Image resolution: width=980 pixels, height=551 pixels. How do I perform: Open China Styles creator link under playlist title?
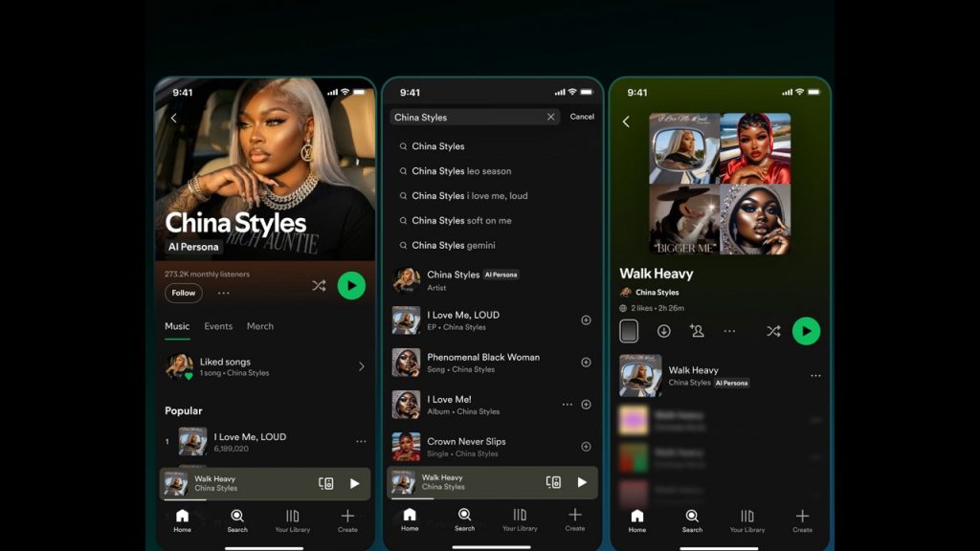click(650, 293)
